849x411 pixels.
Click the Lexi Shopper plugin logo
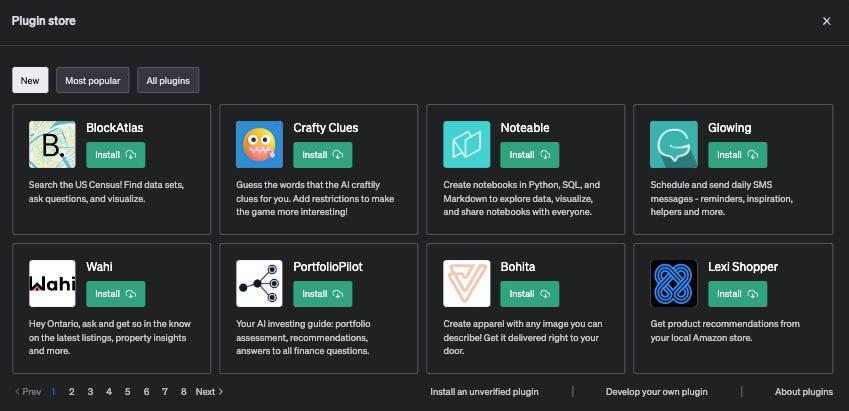pos(674,283)
